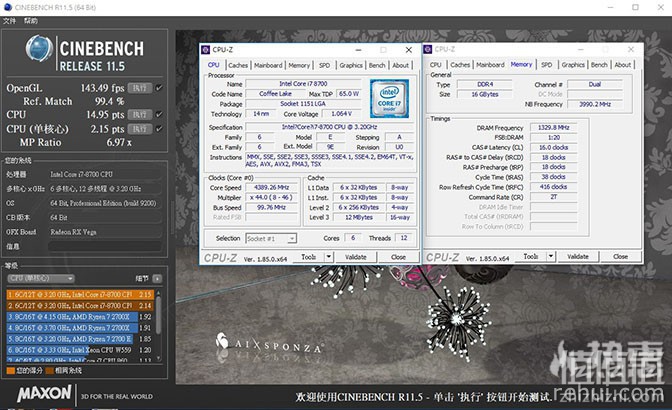Run the multi-core CPU benchmark
672x410 pixels.
140,115
